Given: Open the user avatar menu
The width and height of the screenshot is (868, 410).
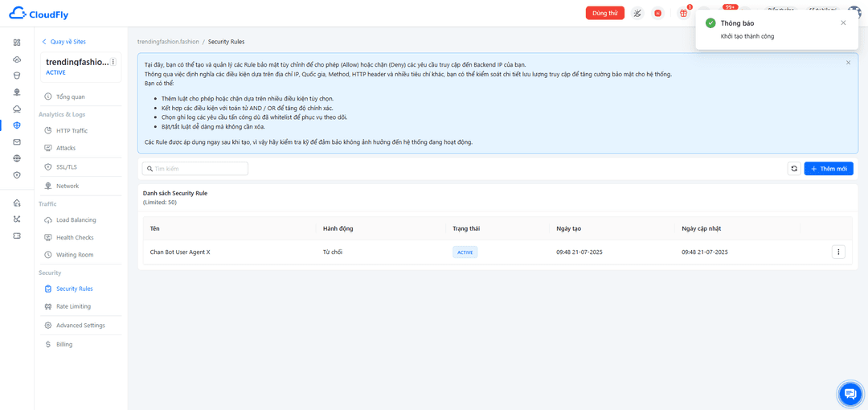Looking at the screenshot, I should point(854,12).
